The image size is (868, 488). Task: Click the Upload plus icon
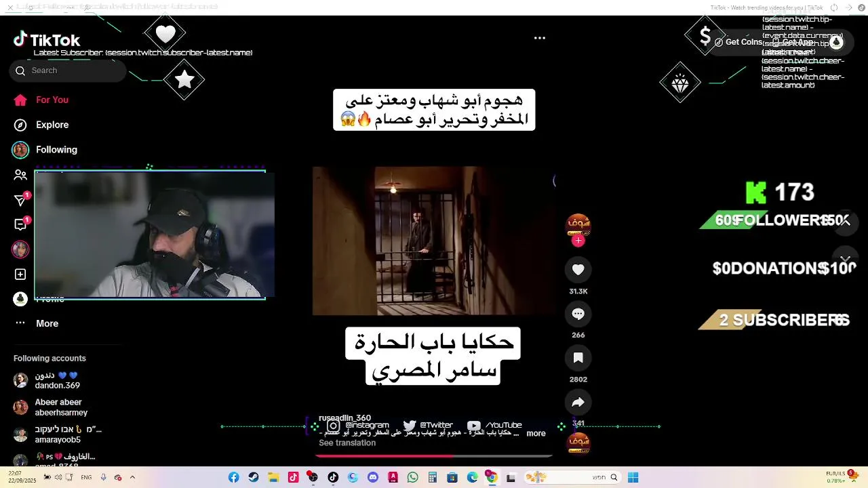20,274
